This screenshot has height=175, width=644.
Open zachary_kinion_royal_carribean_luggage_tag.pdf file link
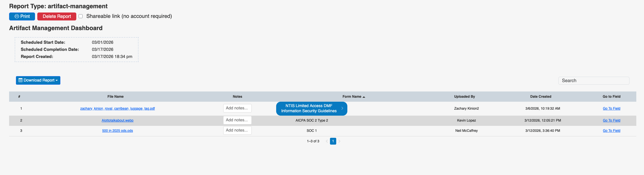117,109
